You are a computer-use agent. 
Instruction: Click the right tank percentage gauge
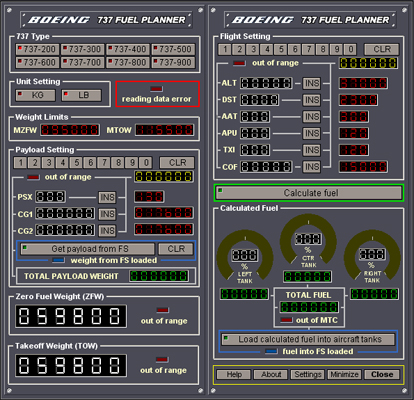[x=372, y=255]
